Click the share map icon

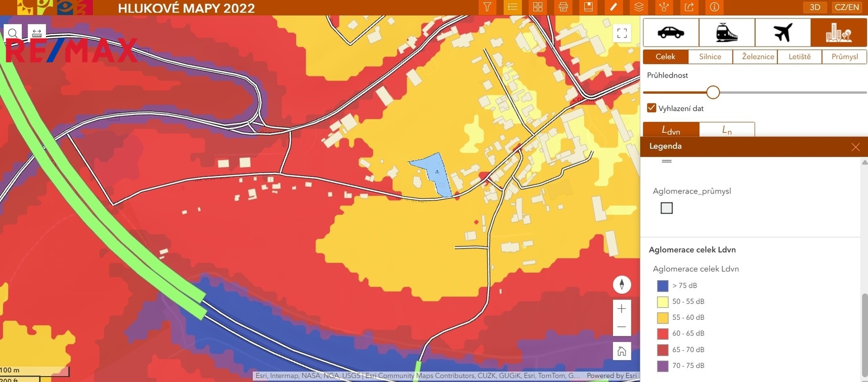[689, 7]
